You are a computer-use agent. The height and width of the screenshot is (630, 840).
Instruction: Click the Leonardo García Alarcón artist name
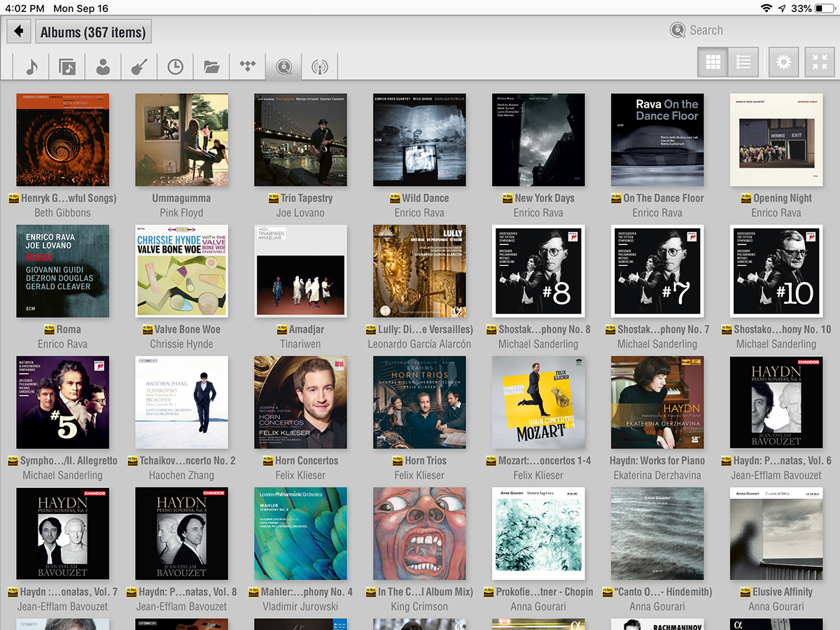coord(419,344)
